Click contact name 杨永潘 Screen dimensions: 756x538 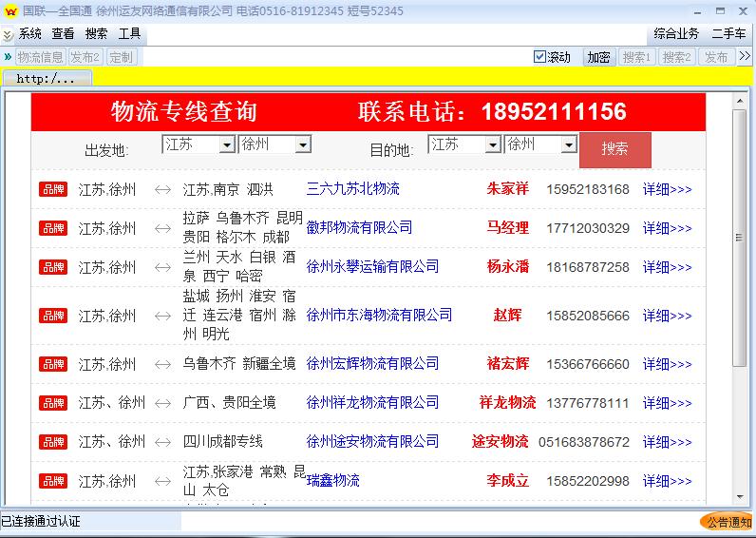(x=508, y=266)
